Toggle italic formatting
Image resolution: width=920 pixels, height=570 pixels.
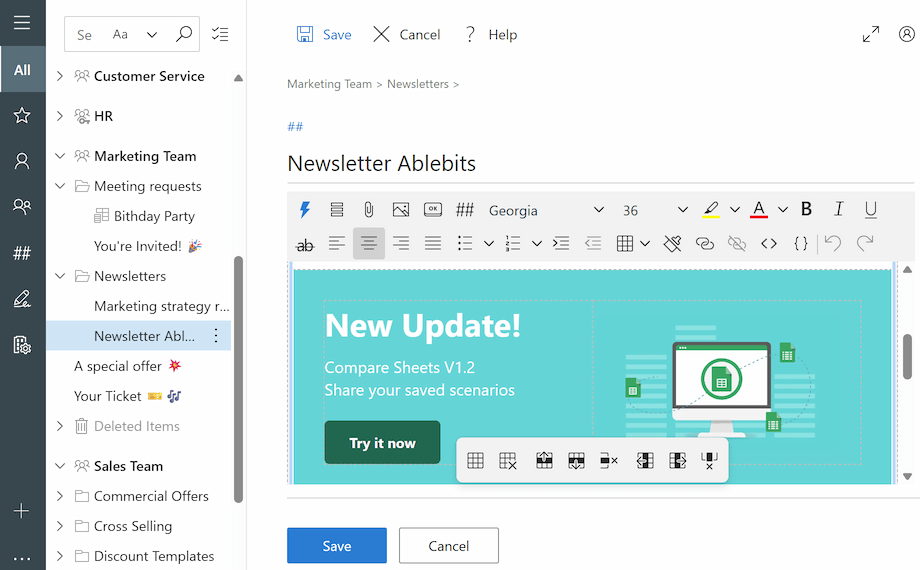click(839, 210)
